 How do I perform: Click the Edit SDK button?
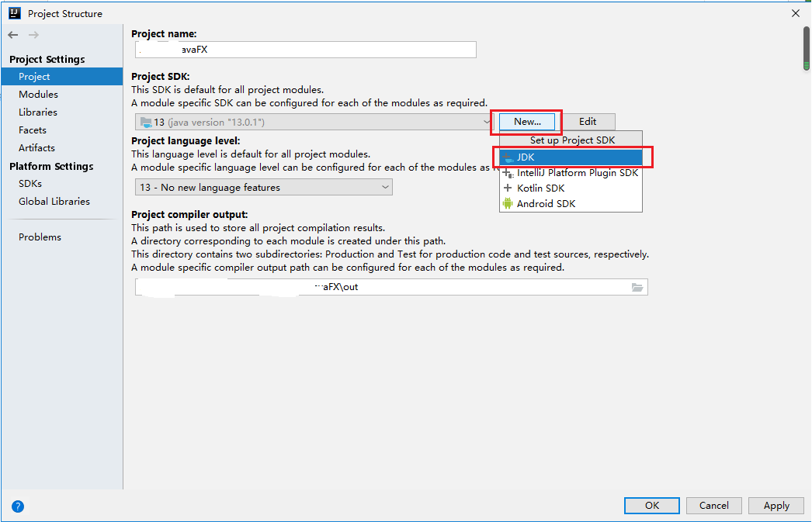click(588, 122)
